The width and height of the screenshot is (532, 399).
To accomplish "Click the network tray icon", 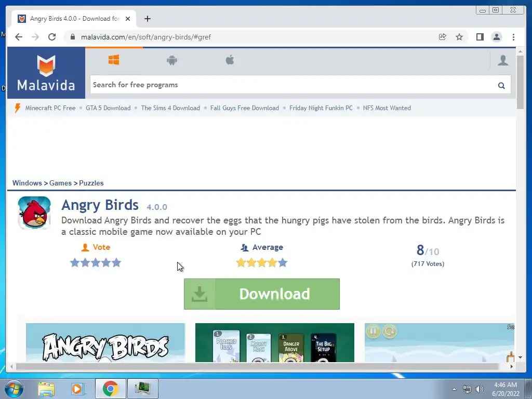I will (x=467, y=389).
